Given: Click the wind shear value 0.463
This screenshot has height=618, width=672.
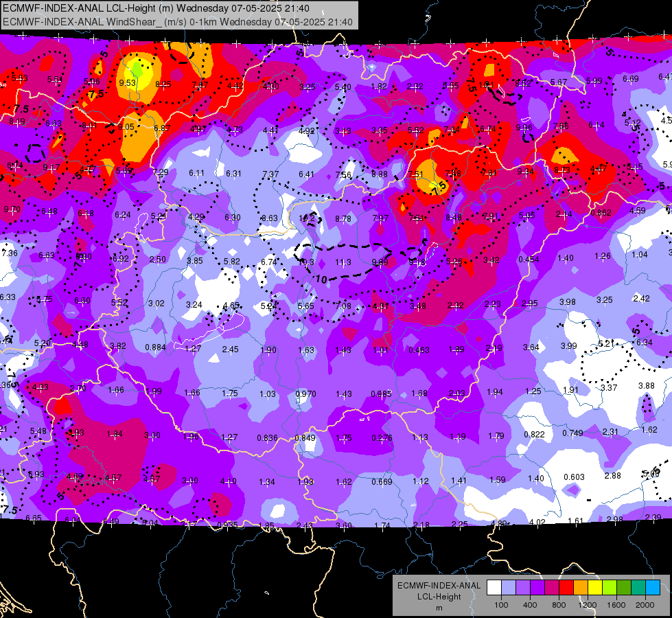Looking at the screenshot, I should [x=419, y=350].
